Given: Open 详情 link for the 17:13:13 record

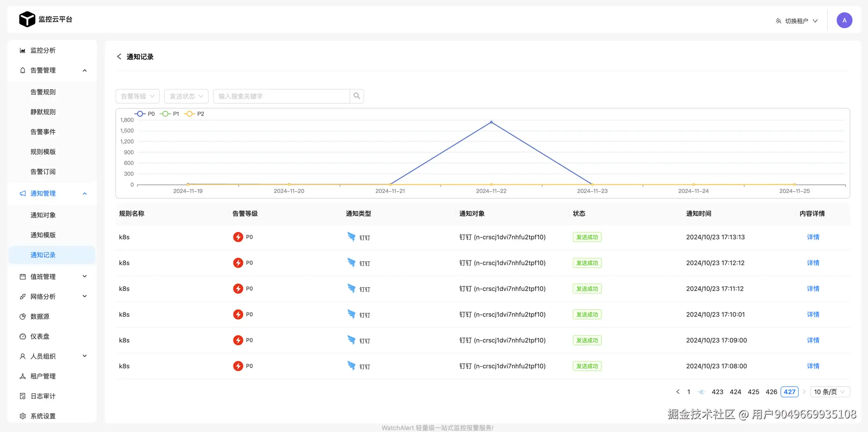Looking at the screenshot, I should 813,237.
